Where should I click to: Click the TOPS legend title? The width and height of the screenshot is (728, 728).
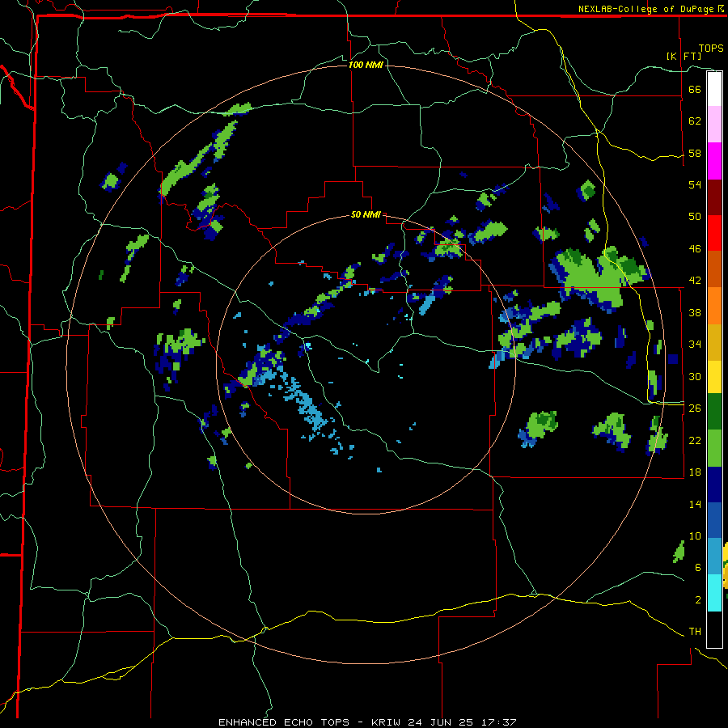click(x=711, y=49)
